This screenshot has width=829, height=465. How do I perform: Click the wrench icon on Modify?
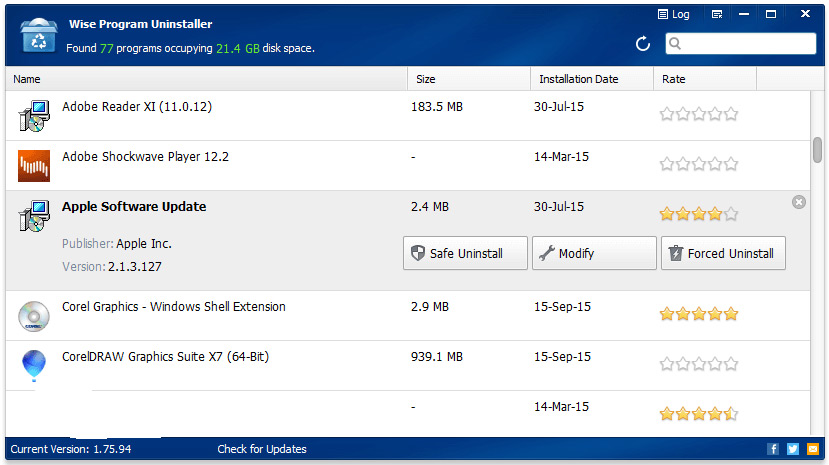[x=547, y=253]
